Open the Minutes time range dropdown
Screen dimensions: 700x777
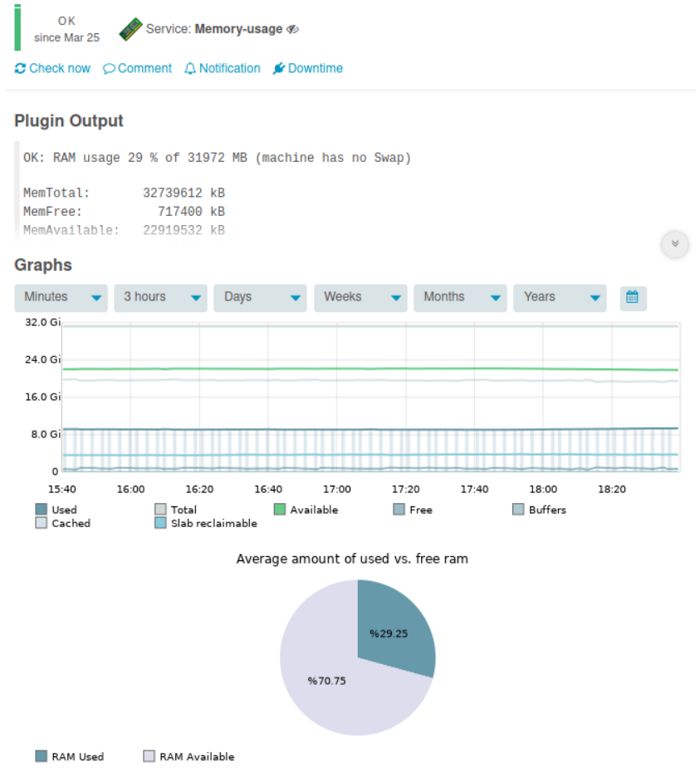[x=61, y=297]
